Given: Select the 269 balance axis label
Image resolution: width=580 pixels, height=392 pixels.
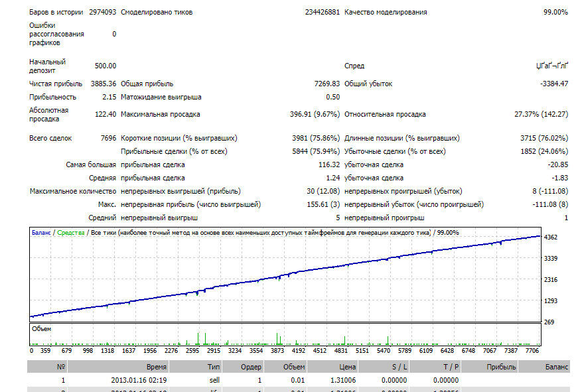Looking at the screenshot, I should tap(549, 322).
